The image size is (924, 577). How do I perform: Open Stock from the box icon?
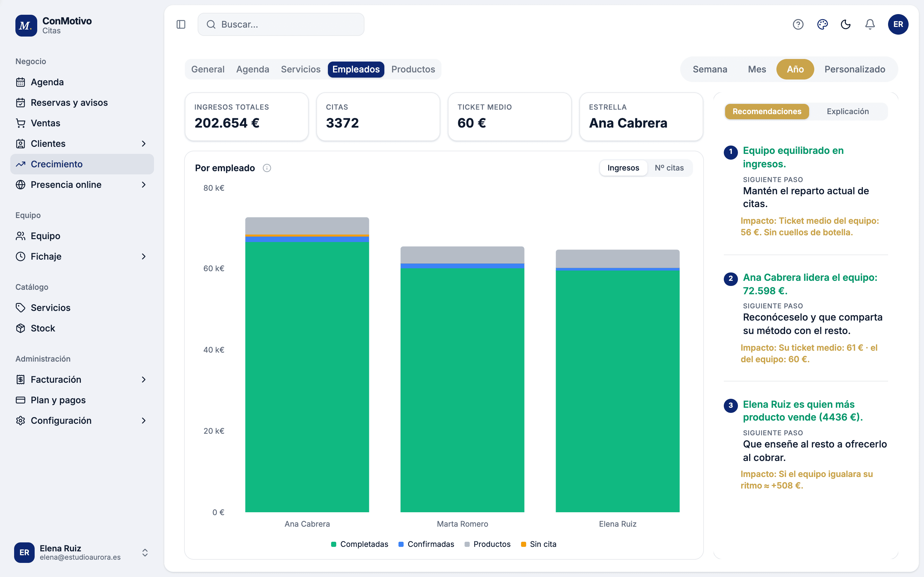(x=21, y=328)
